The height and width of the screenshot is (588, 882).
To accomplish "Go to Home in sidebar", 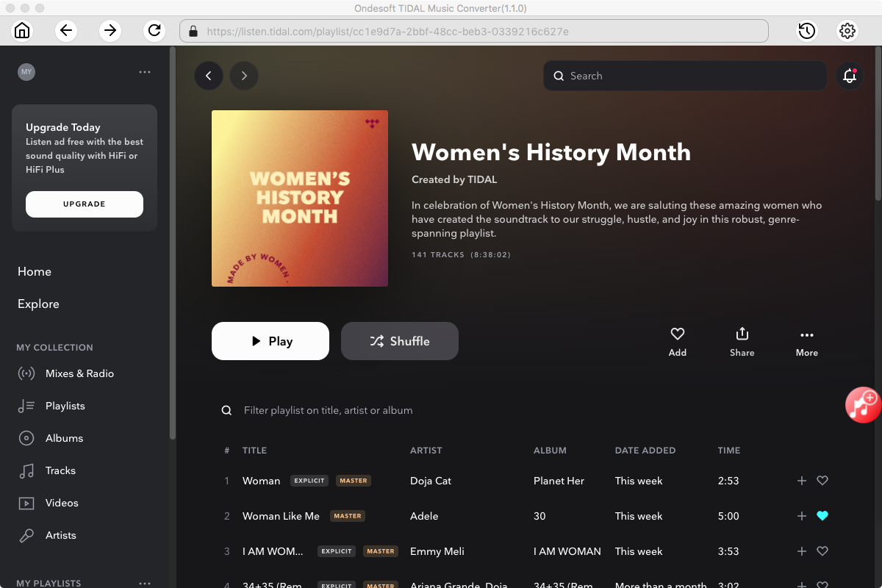I will [x=35, y=271].
